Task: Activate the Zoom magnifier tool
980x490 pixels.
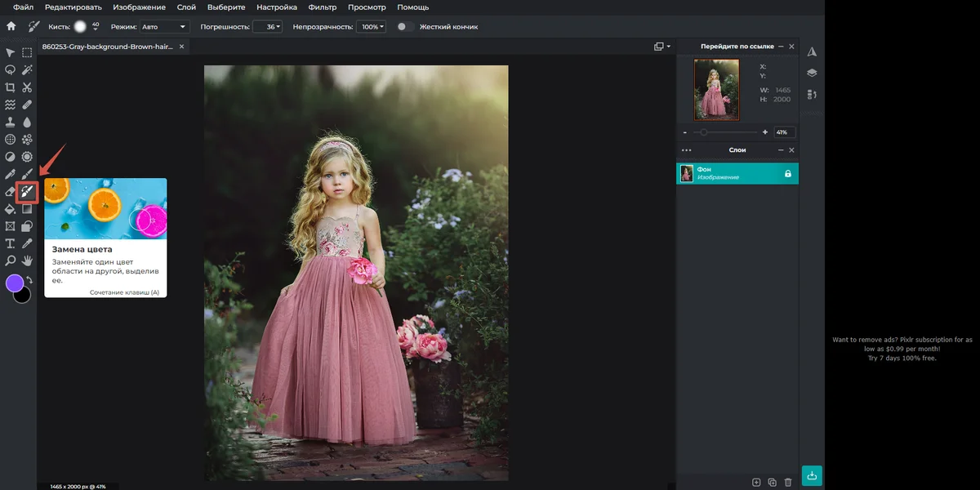Action: [10, 261]
